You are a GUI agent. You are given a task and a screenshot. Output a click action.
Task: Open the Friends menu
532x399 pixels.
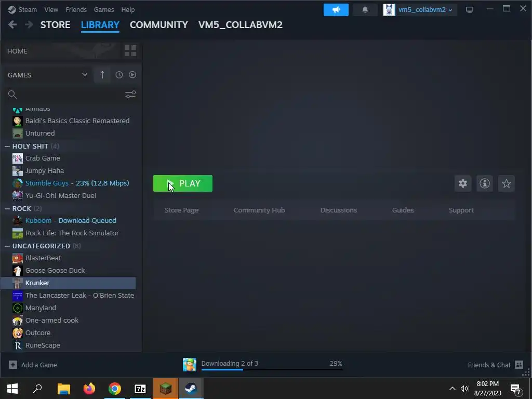pos(76,9)
